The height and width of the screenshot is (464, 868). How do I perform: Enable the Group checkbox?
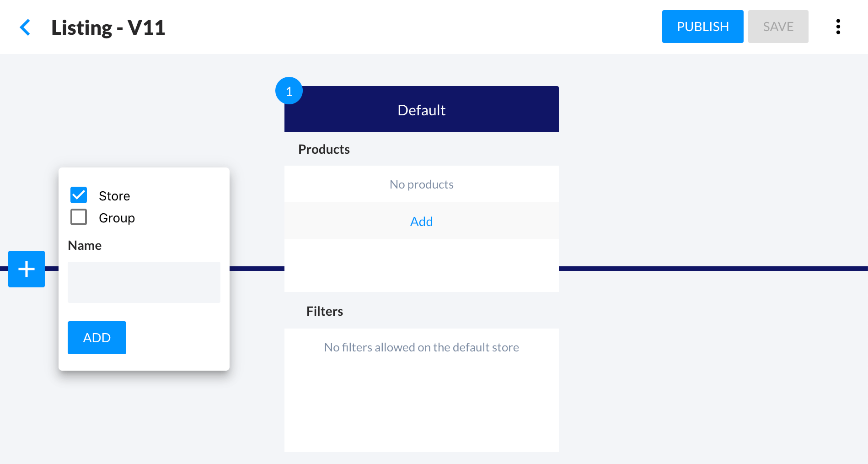[79, 217]
